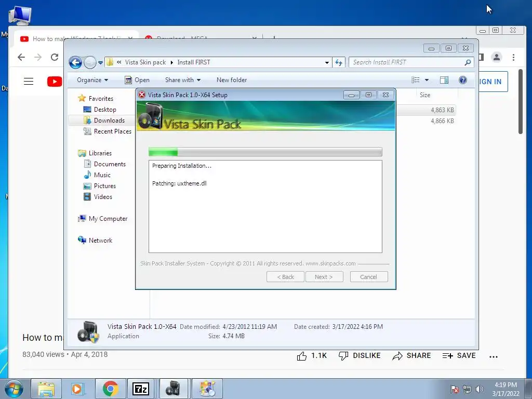
Task: Open the recent locations dropdown arrow in Explorer
Action: [x=100, y=63]
